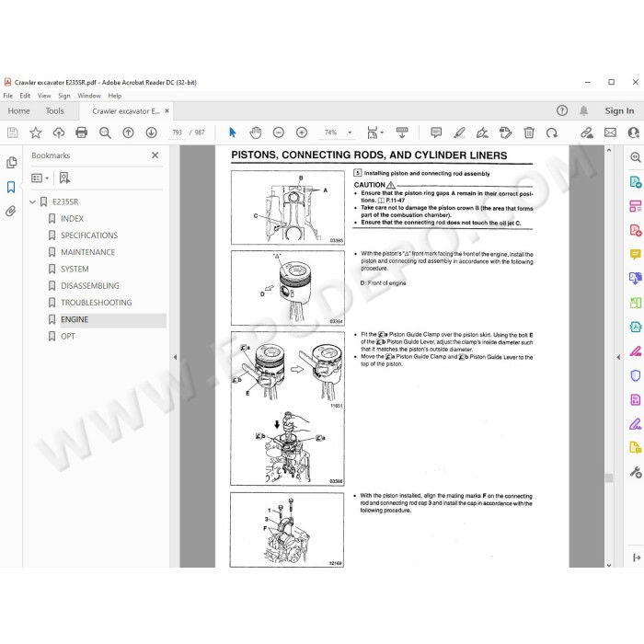This screenshot has height=644, width=644.
Task: Open the Comment tool in right pane
Action: (635, 254)
